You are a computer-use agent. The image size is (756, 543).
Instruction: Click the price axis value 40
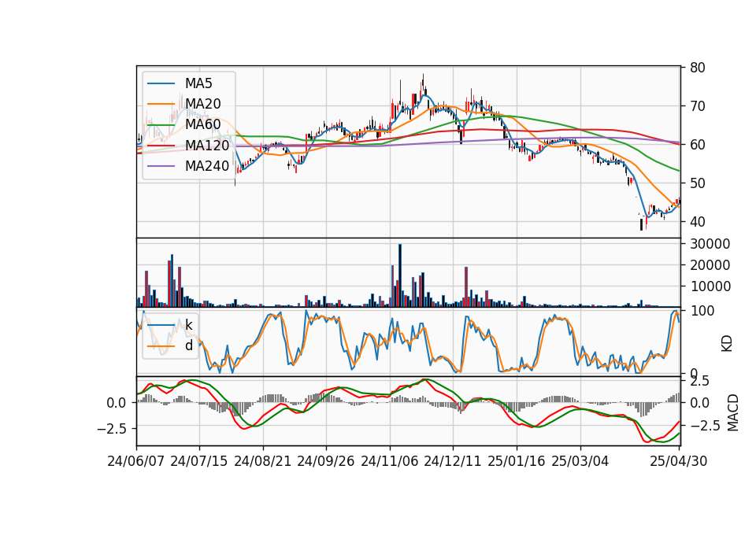(698, 222)
